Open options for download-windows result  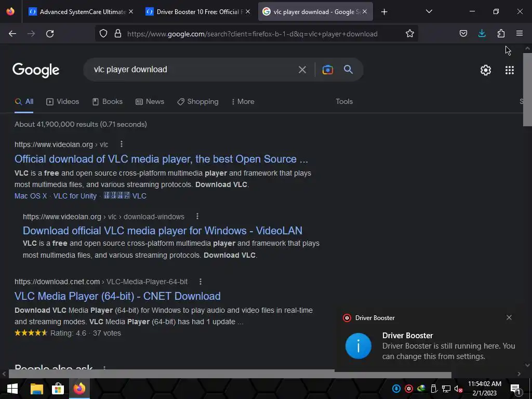pos(197,216)
